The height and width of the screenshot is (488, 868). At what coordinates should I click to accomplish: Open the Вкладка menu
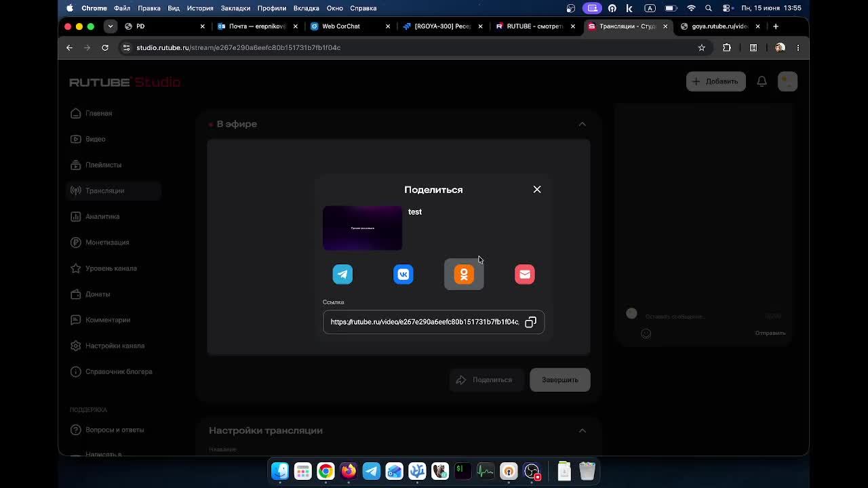[306, 8]
